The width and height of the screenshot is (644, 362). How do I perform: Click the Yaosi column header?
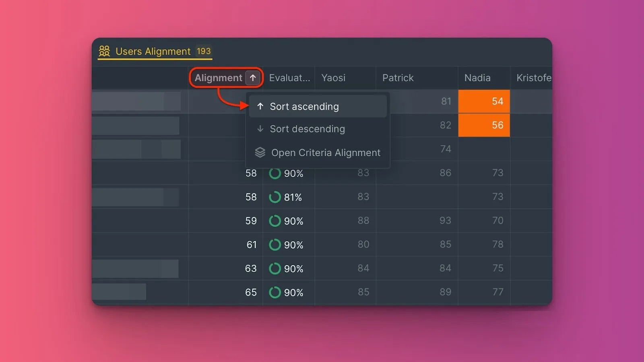pos(333,78)
